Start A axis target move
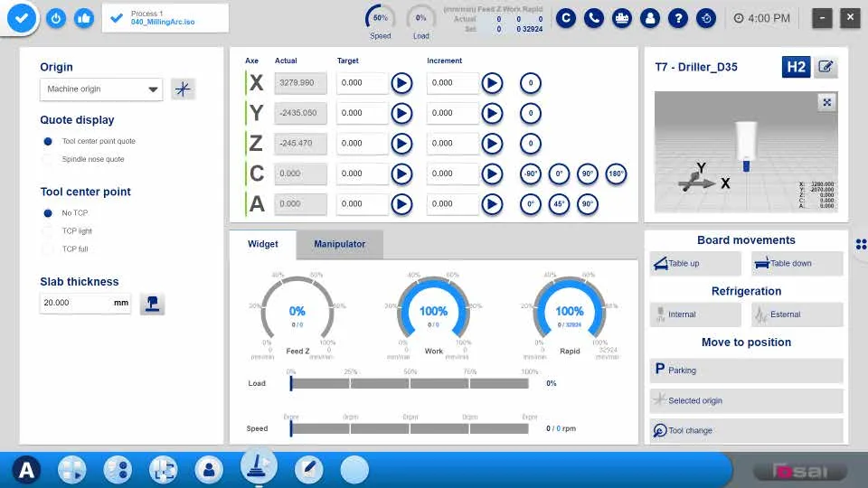The image size is (868, 488). pyautogui.click(x=401, y=204)
